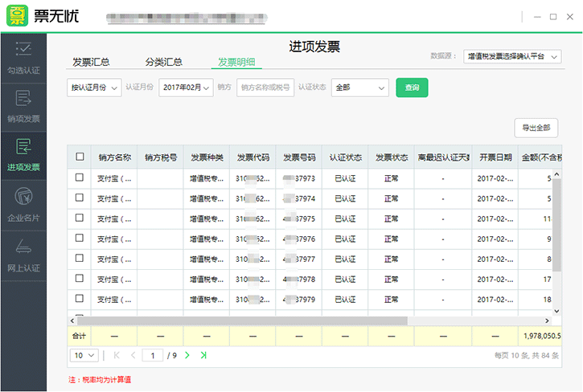Click the page number input box

click(x=153, y=356)
